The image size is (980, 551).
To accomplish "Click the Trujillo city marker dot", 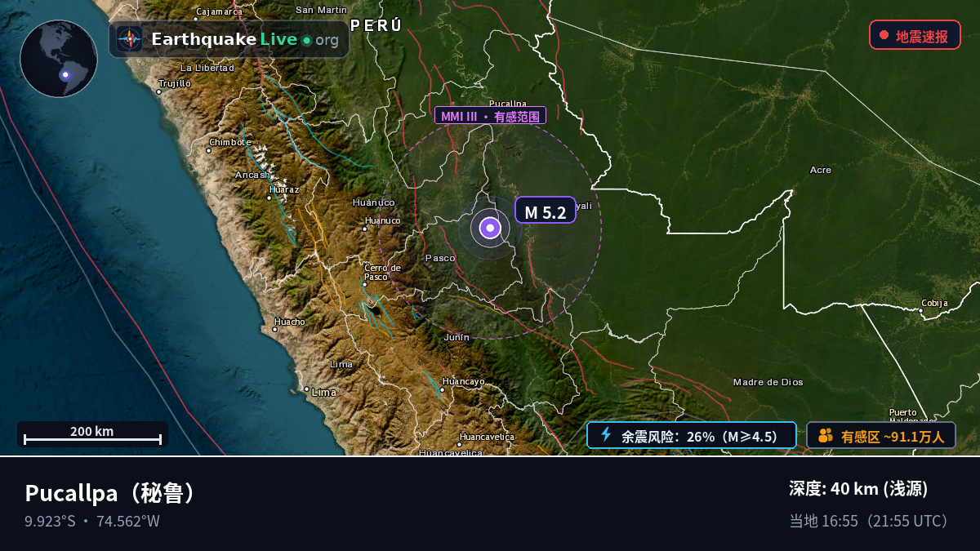I will tap(159, 91).
